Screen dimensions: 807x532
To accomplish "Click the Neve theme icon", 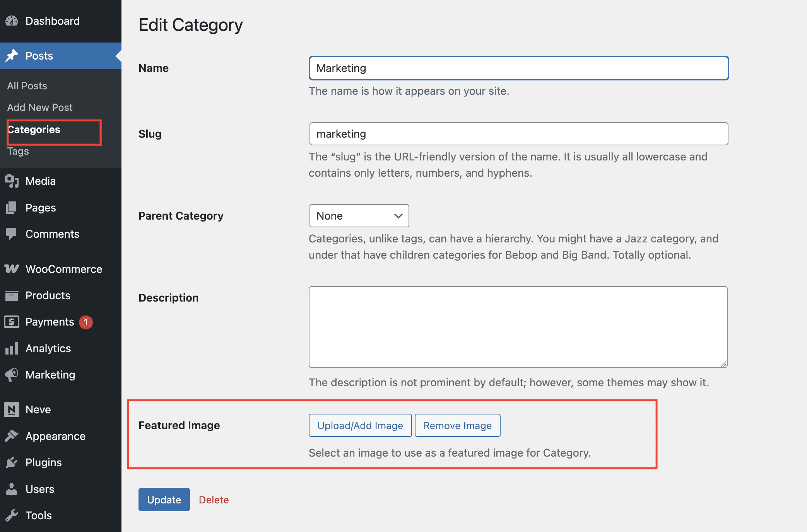I will point(12,409).
